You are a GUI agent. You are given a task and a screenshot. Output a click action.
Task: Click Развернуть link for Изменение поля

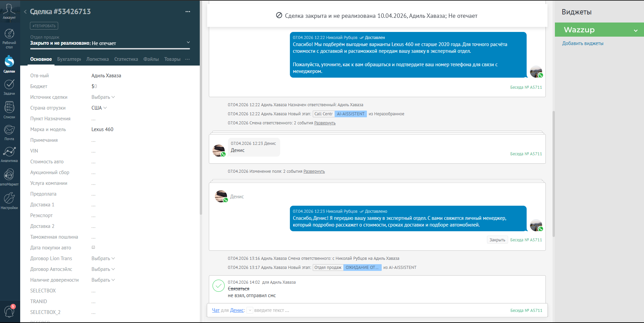click(314, 171)
